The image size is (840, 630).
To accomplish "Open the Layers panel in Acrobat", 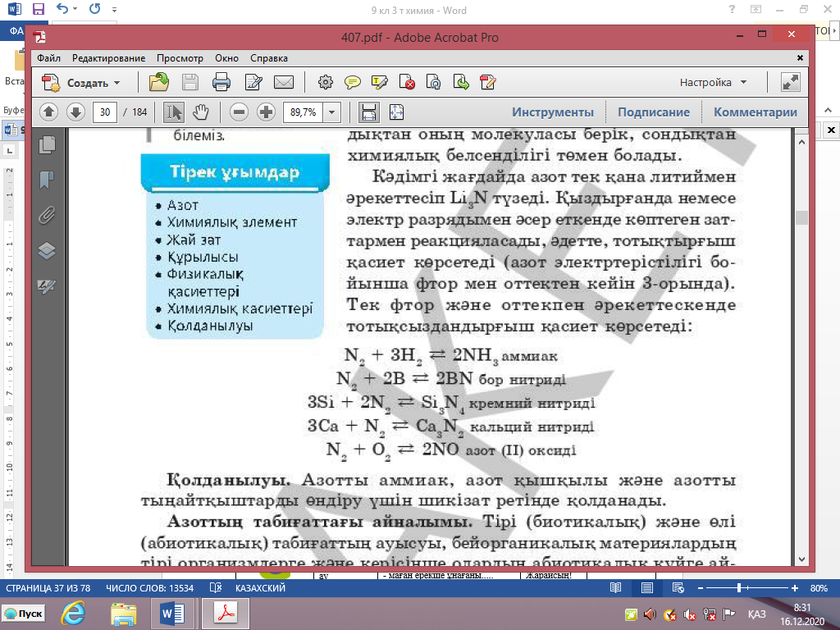I will tap(47, 251).
